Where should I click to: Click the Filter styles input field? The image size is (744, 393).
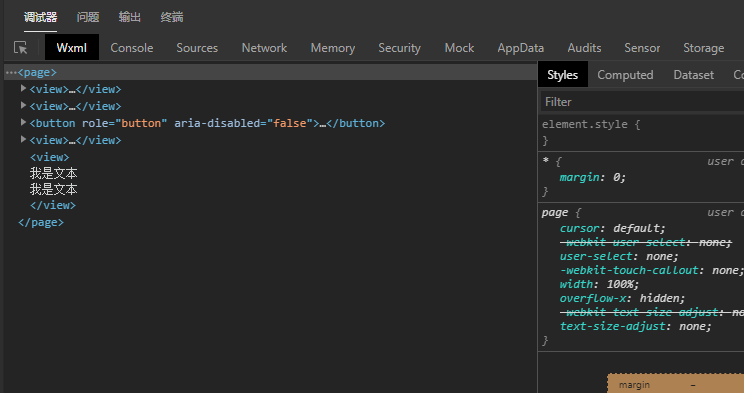(642, 102)
